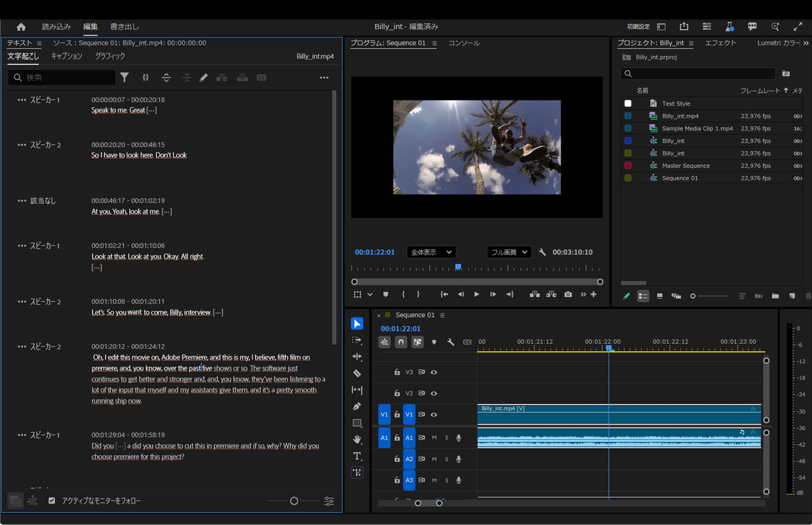Image resolution: width=812 pixels, height=525 pixels.
Task: Click the filter icon in the transcript toolbar
Action: 124,77
